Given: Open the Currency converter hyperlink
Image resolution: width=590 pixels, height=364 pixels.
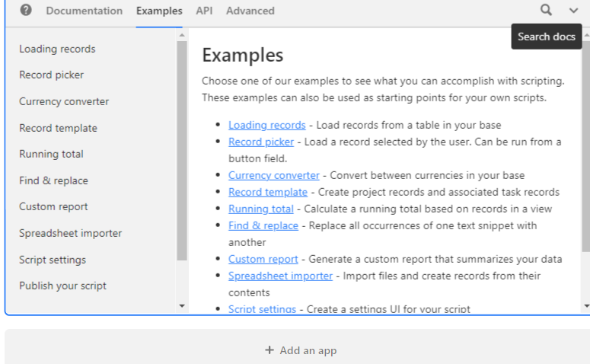Looking at the screenshot, I should coord(273,175).
